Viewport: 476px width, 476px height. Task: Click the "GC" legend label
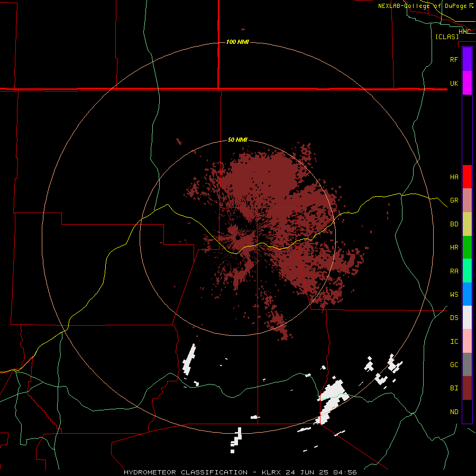coord(454,365)
